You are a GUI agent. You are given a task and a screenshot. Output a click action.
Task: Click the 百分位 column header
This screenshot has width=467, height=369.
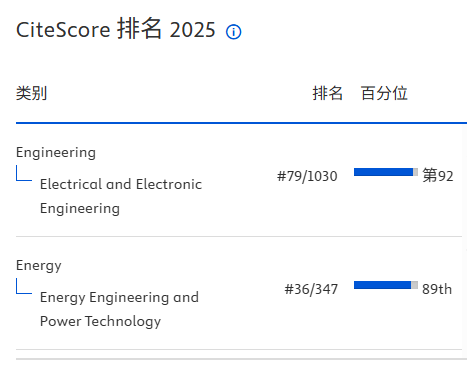[384, 93]
